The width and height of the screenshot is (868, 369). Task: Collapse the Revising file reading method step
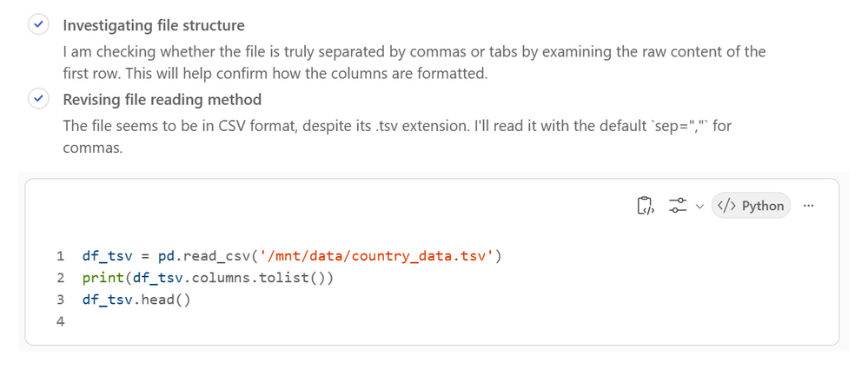coord(162,100)
